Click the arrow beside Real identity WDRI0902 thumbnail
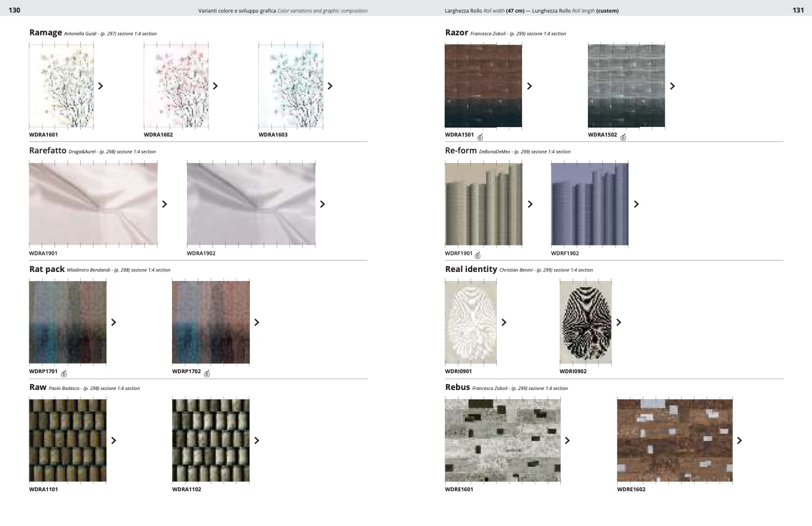The width and height of the screenshot is (812, 526). tap(618, 322)
